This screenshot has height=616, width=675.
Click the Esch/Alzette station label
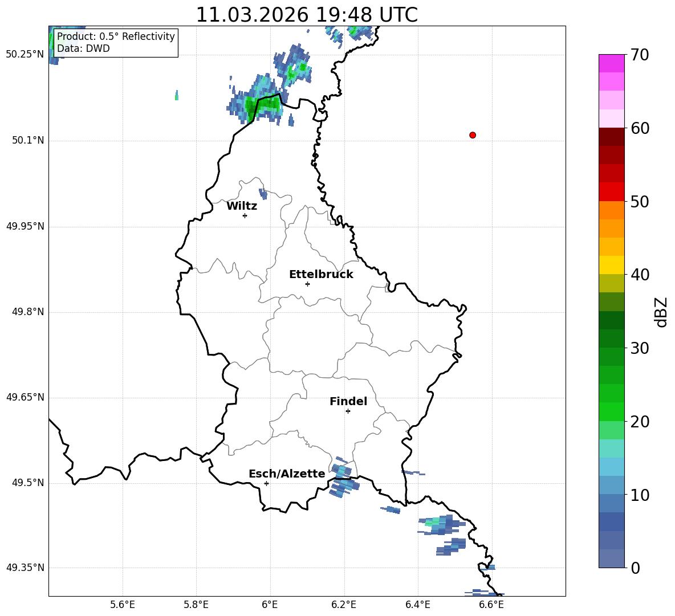287,474
